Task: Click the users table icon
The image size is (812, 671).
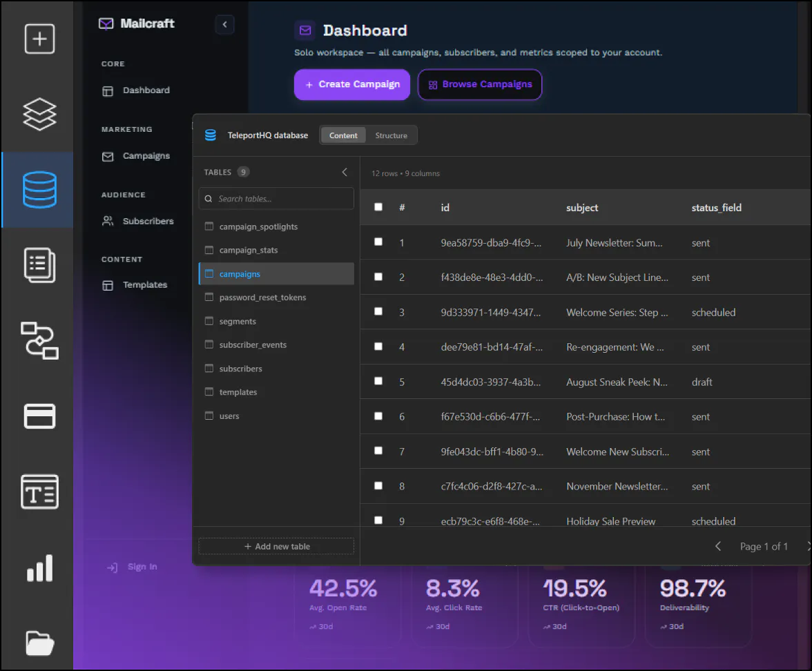Action: pyautogui.click(x=209, y=416)
